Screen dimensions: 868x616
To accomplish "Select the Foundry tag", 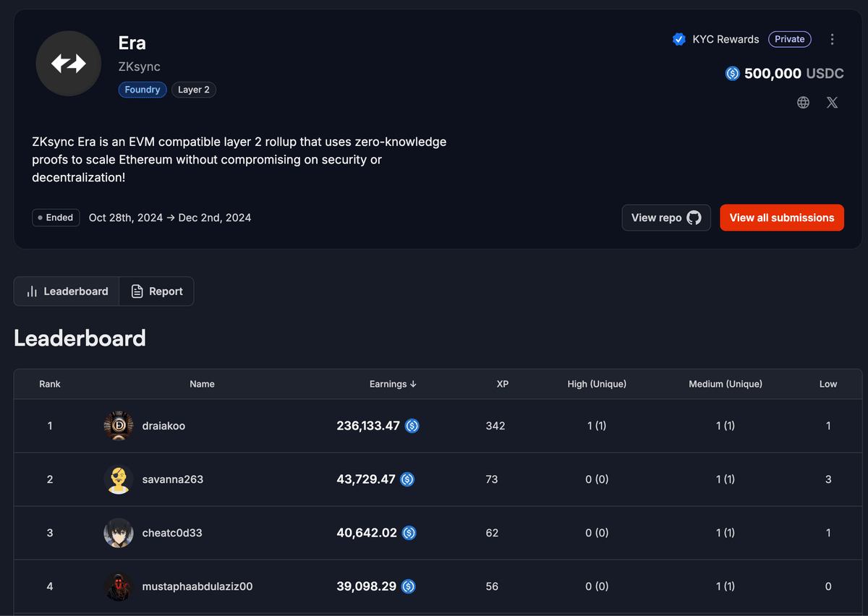I will tap(142, 90).
